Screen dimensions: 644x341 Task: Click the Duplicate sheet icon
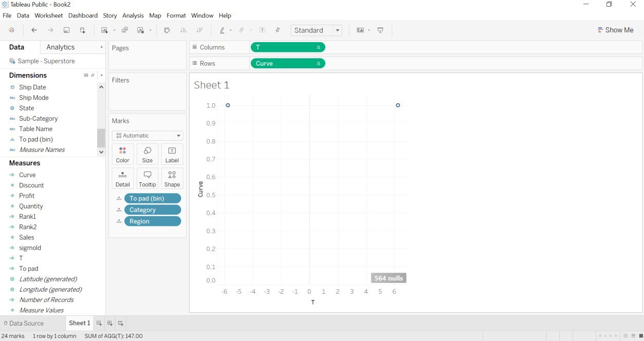[x=125, y=30]
